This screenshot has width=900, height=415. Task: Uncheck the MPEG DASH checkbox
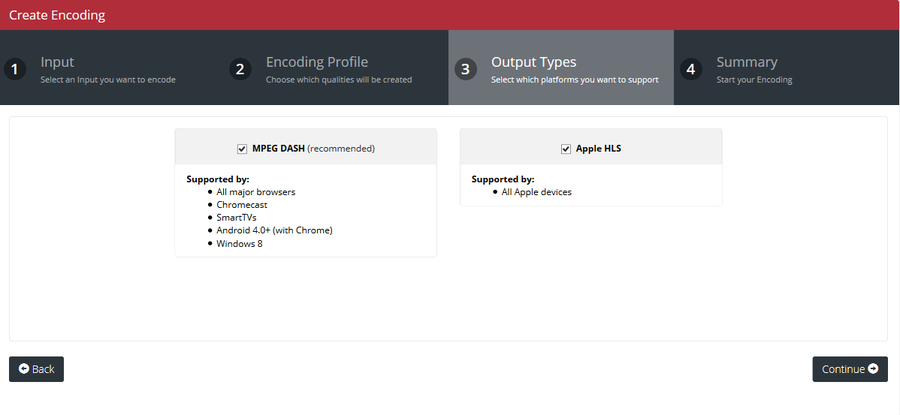242,149
